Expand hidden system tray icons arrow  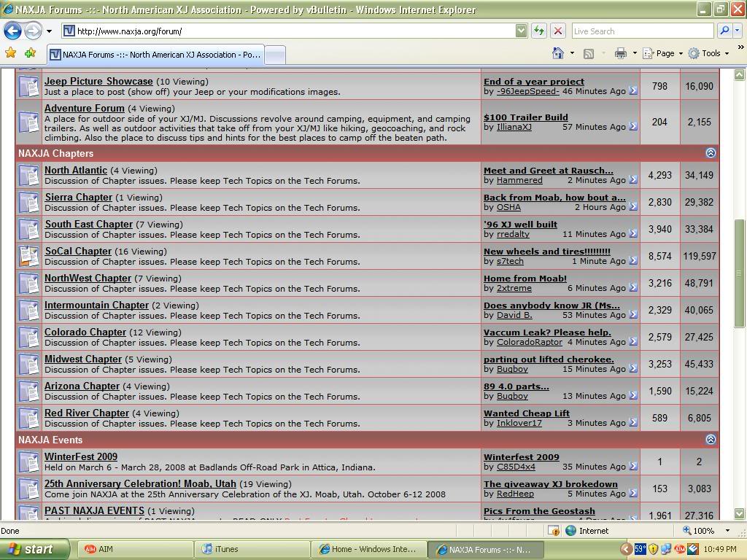click(627, 549)
